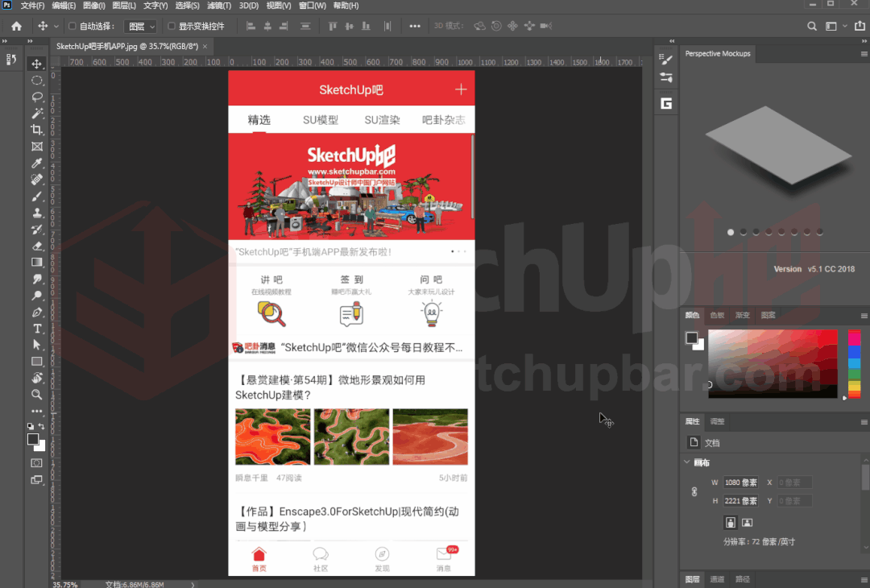870x588 pixels.
Task: Select the Hand tool
Action: tap(36, 379)
